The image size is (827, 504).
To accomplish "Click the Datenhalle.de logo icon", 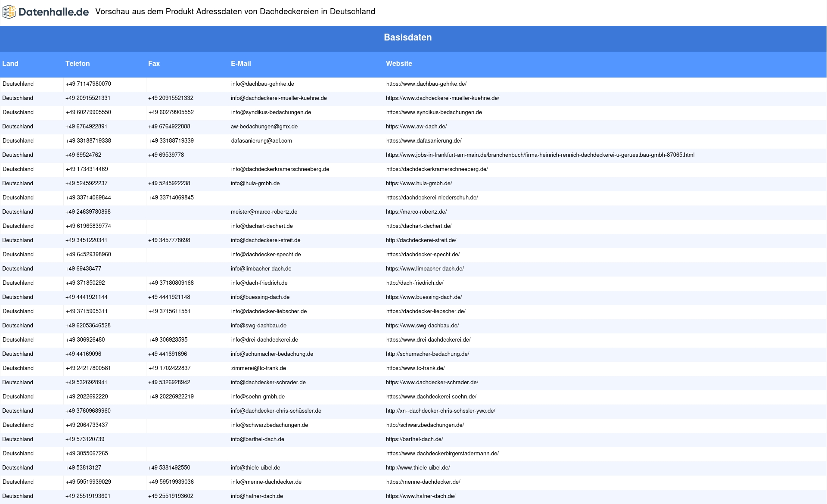I will pyautogui.click(x=9, y=12).
